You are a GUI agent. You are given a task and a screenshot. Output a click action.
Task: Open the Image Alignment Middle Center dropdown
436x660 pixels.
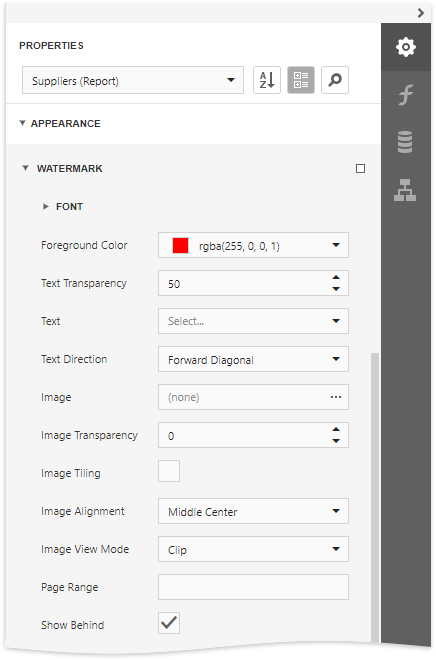click(253, 511)
